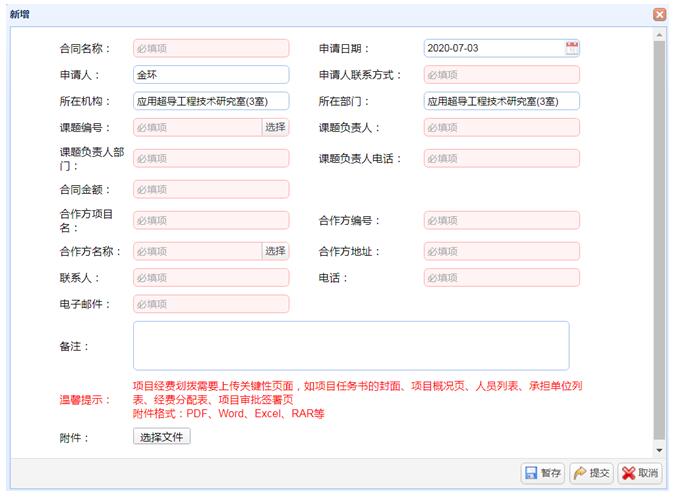Screen dimensions: 697x502
Task: Click the 附件 label
Action: [74, 438]
